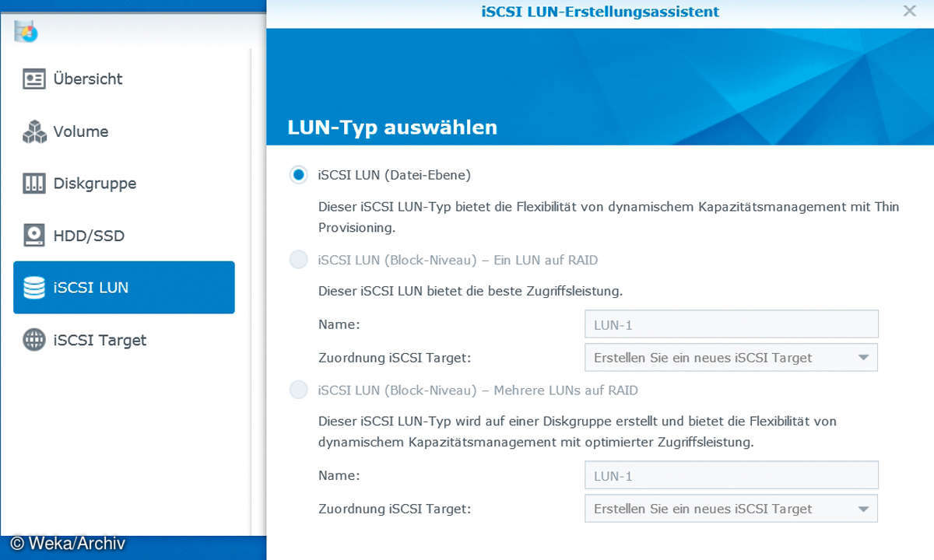The height and width of the screenshot is (560, 934).
Task: Click 'Zuordnung iSCSI Target:' label under Mehrere LUNs
Action: pyautogui.click(x=395, y=509)
